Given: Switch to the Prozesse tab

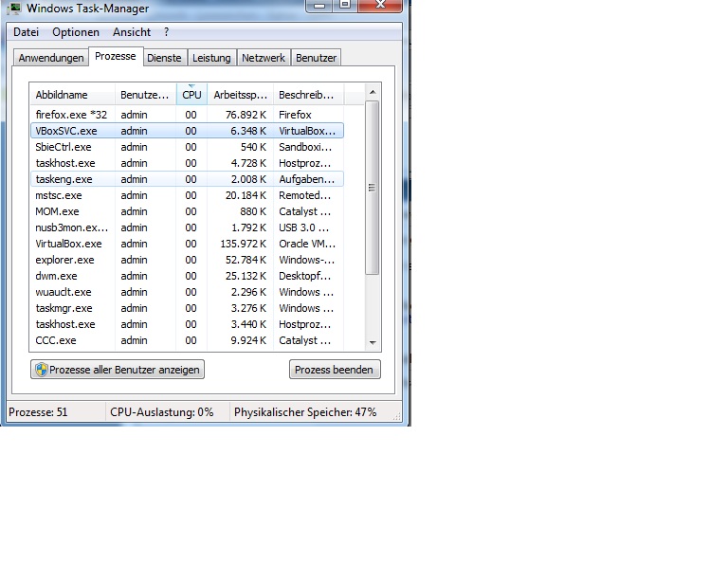Looking at the screenshot, I should coord(116,56).
